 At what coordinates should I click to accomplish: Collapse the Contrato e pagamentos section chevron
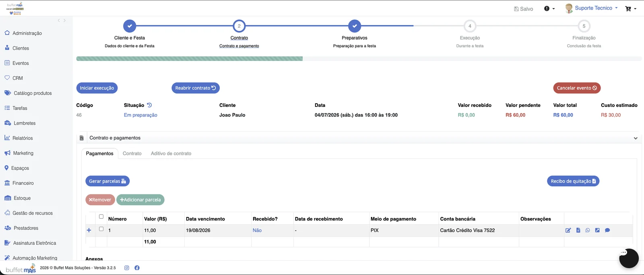tap(636, 138)
